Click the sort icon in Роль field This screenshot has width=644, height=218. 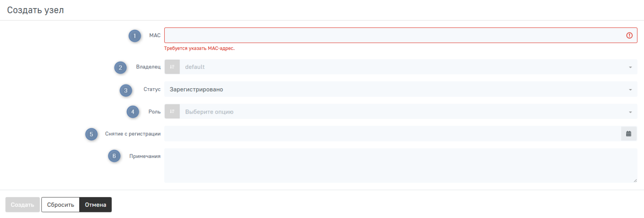[x=172, y=112]
